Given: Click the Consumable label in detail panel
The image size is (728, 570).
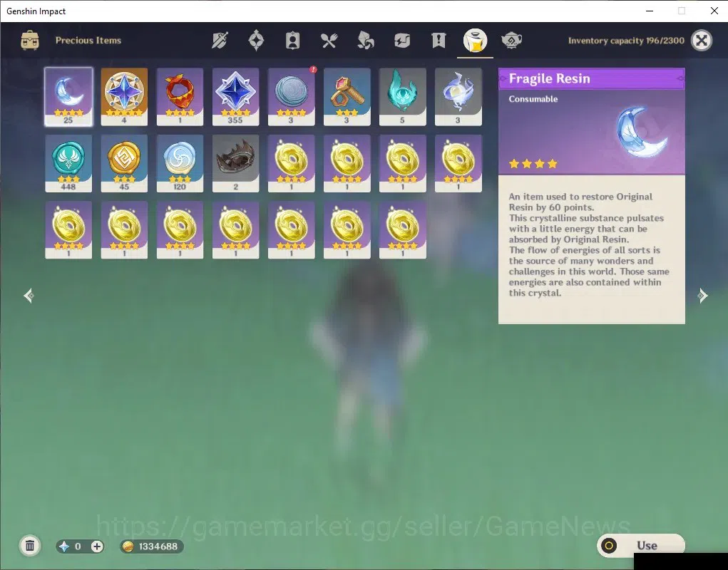Looking at the screenshot, I should click(x=533, y=99).
